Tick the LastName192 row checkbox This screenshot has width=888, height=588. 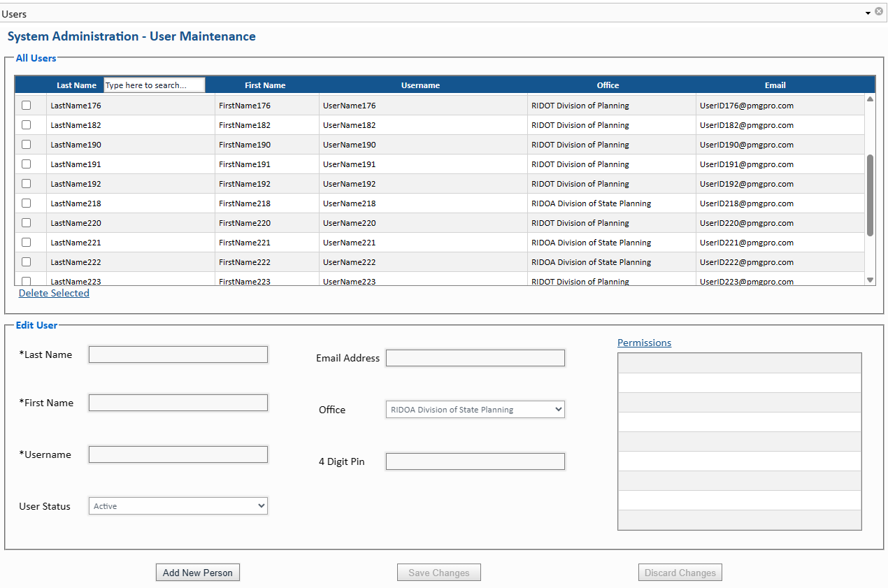tap(27, 184)
